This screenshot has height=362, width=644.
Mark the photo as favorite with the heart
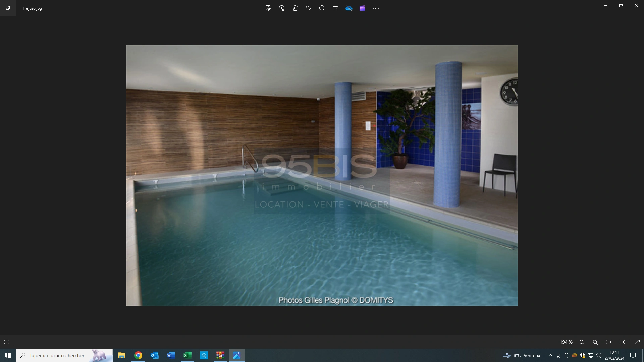pos(309,8)
